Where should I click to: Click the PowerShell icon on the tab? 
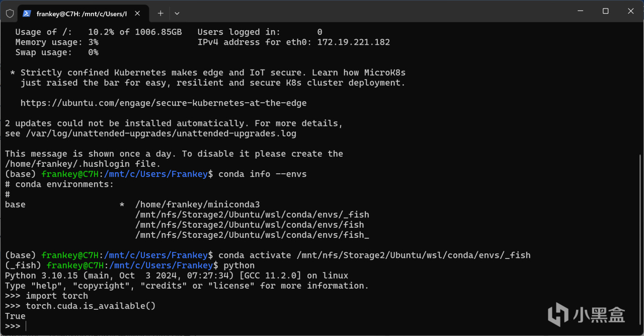click(x=27, y=14)
